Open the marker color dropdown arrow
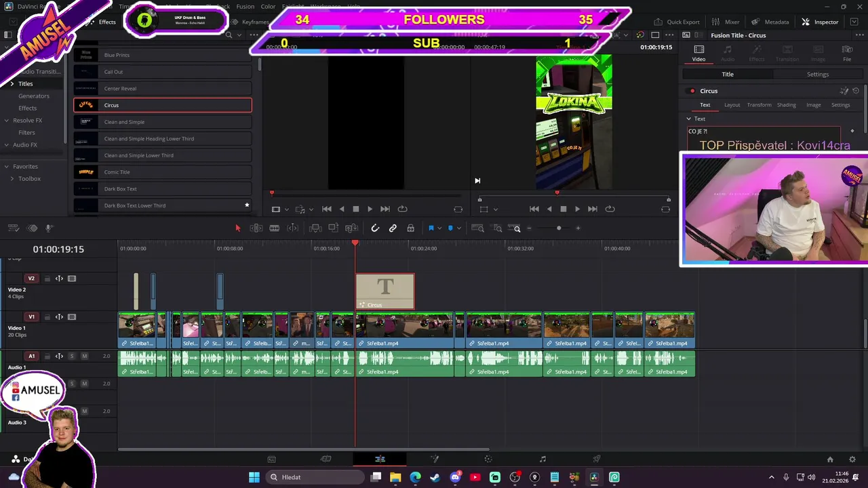The width and height of the screenshot is (868, 488). 459,228
